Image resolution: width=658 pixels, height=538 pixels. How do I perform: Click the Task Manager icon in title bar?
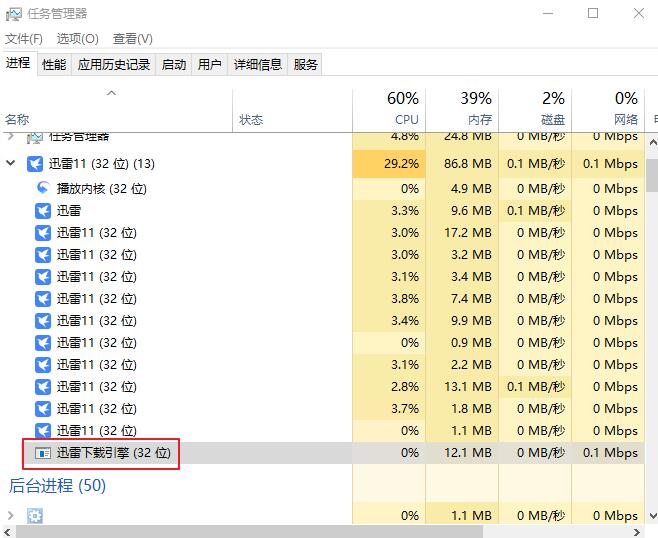(13, 14)
